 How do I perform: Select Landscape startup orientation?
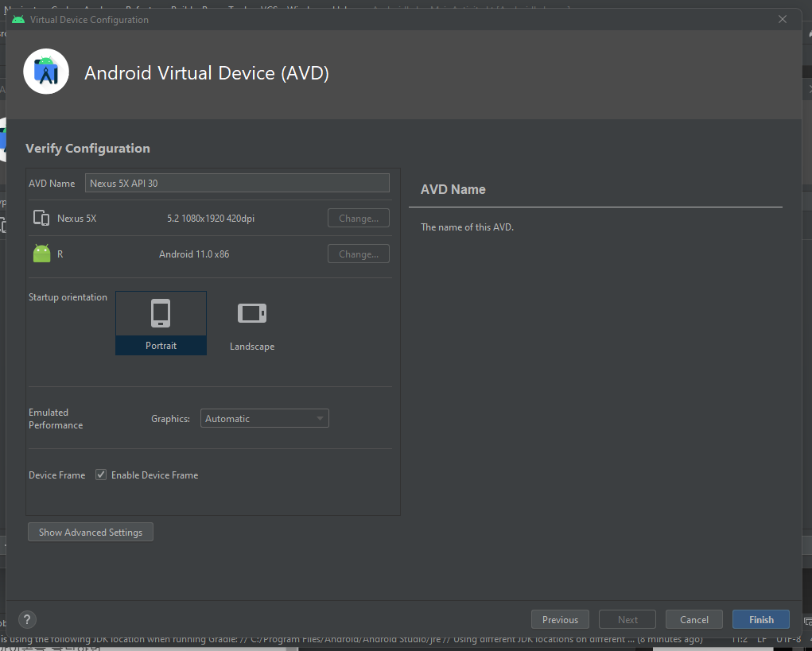tap(252, 324)
